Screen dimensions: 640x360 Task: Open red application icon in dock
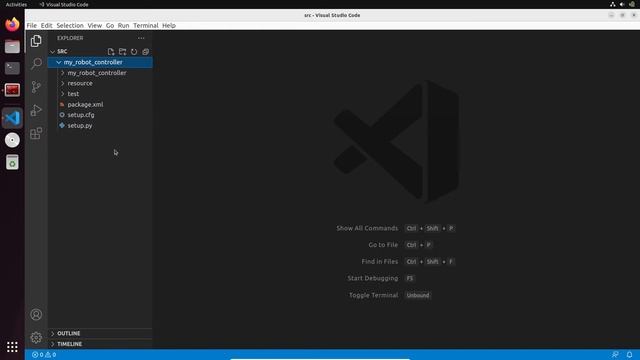[12, 90]
